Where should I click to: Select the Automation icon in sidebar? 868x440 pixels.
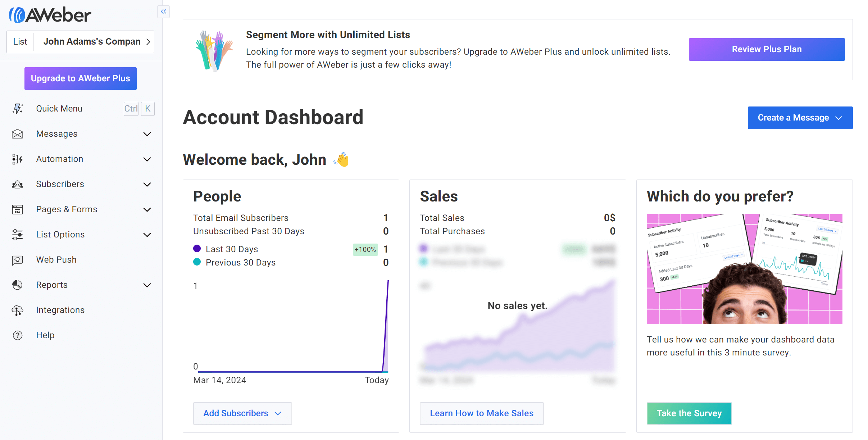(x=17, y=159)
